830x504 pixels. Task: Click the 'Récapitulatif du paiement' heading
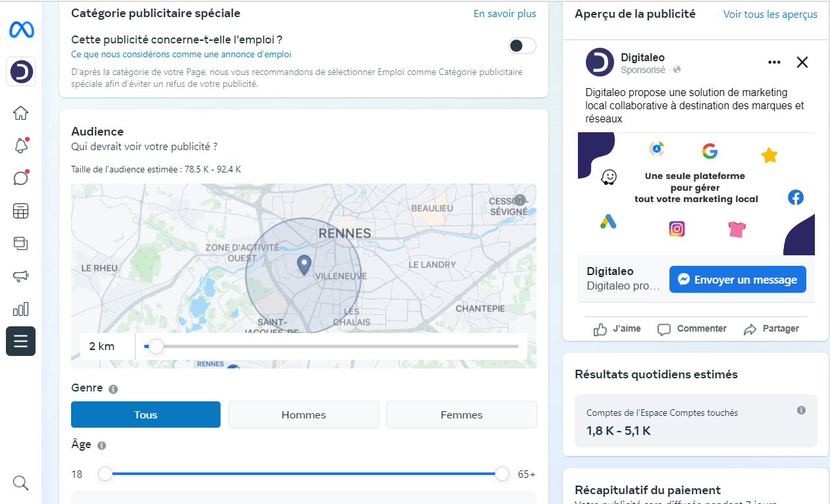click(x=648, y=490)
